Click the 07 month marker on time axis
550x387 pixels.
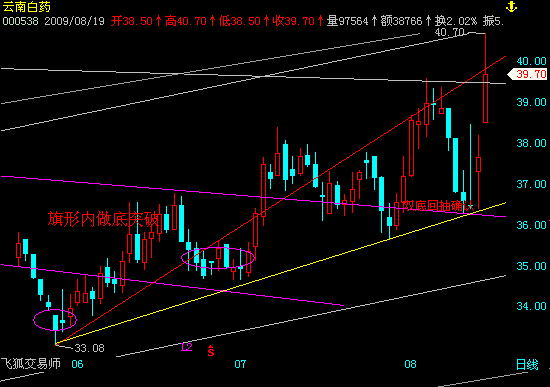[240, 364]
